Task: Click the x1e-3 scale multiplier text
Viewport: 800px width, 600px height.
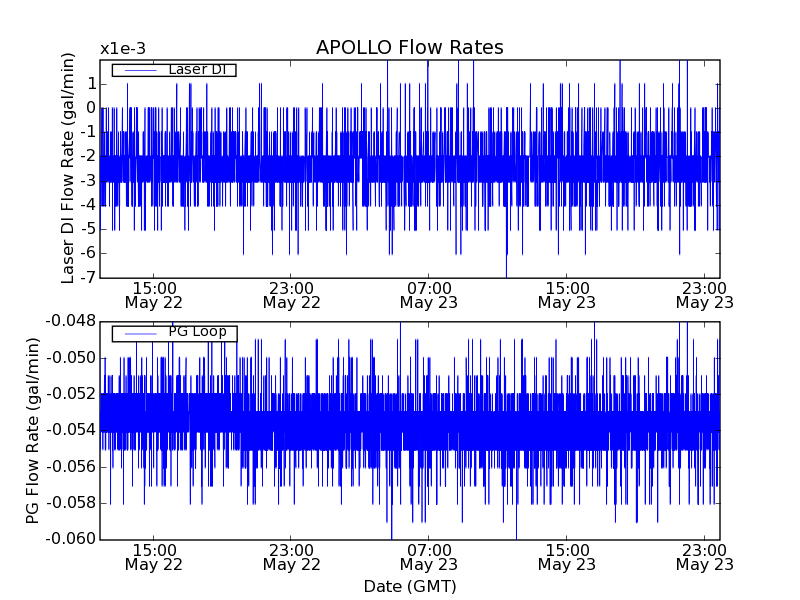Action: pos(124,49)
